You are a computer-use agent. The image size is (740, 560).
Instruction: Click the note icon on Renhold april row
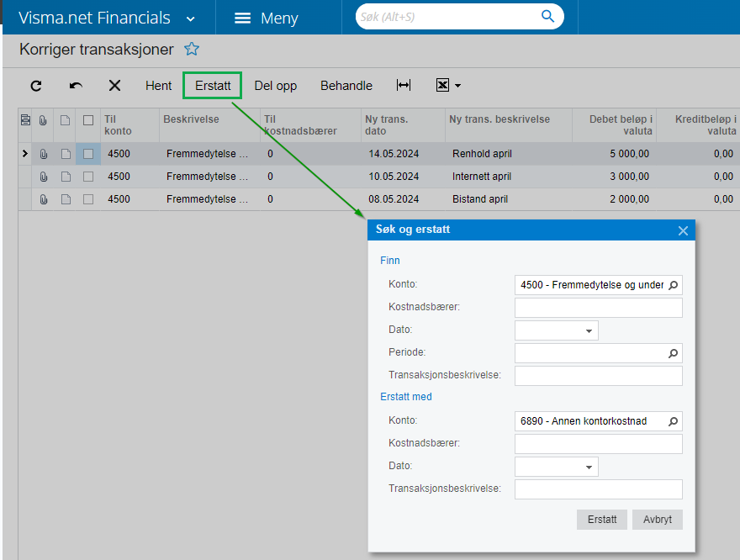click(x=66, y=154)
